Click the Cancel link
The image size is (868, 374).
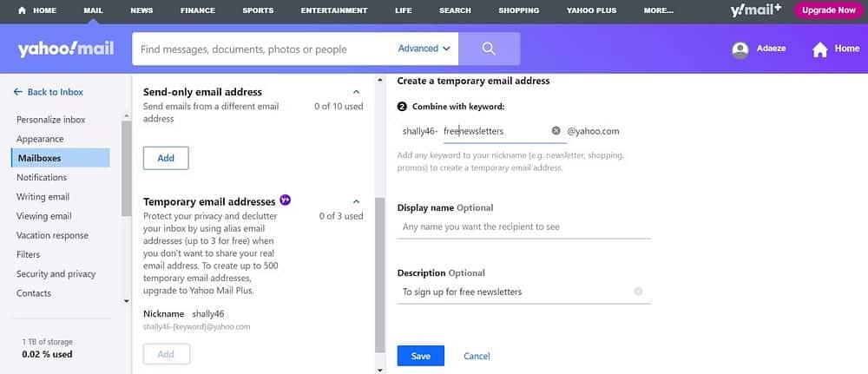tap(477, 356)
